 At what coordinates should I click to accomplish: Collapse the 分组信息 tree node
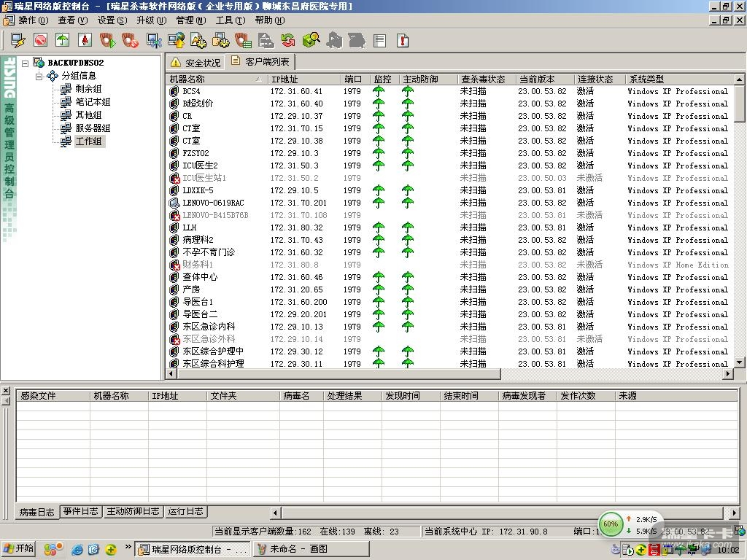pyautogui.click(x=39, y=76)
